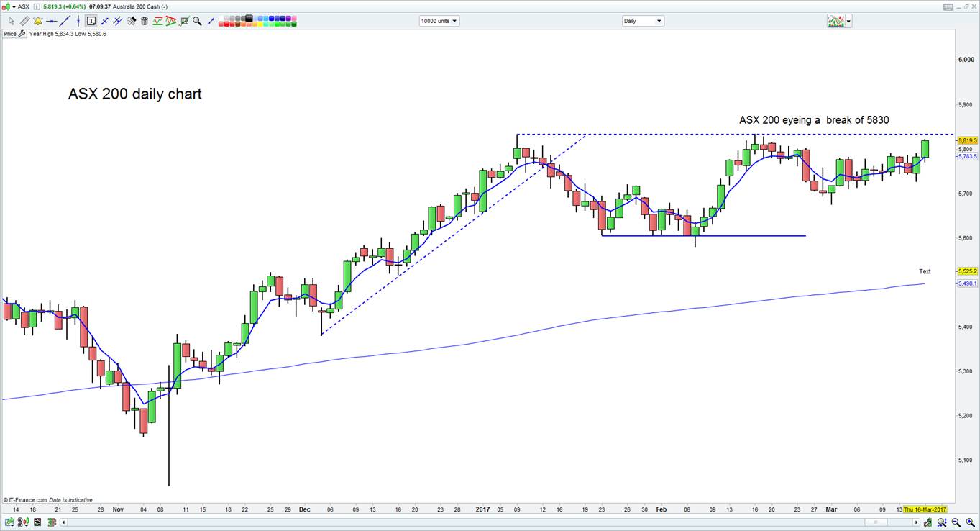Select the horizontal line drawing tool
Viewport: 980px width, 531px height.
(51, 21)
